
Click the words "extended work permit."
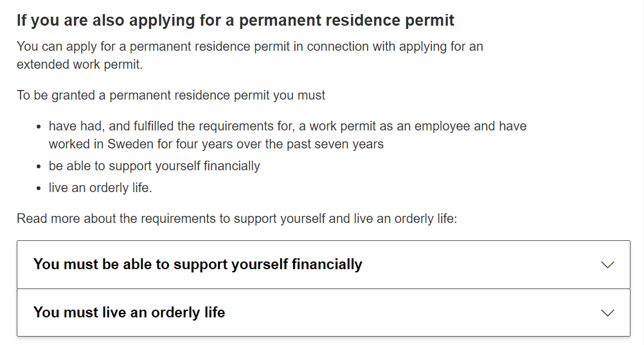click(80, 64)
